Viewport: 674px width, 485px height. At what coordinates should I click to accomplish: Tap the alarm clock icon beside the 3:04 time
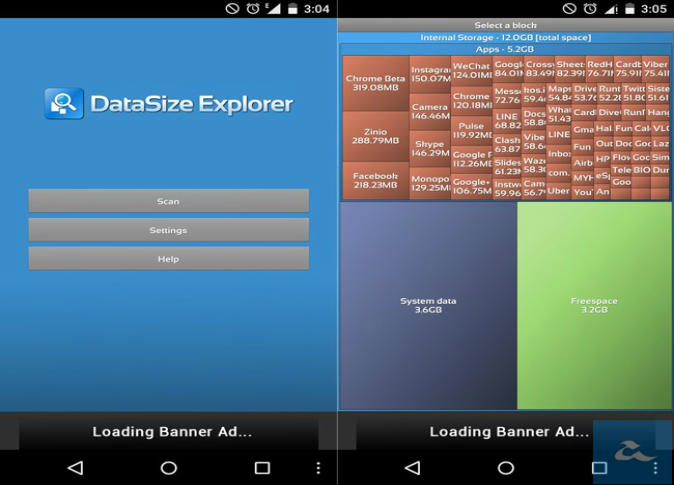pyautogui.click(x=253, y=8)
